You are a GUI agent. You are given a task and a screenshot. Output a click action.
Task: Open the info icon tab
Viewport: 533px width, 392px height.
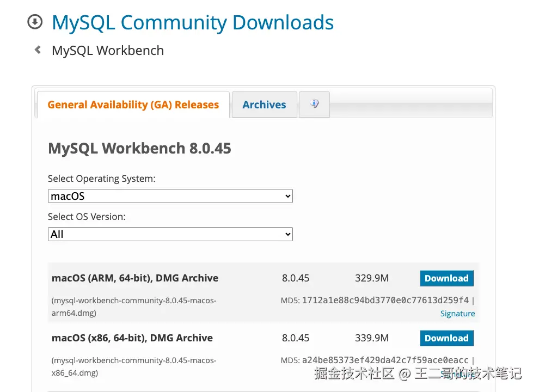(x=314, y=104)
